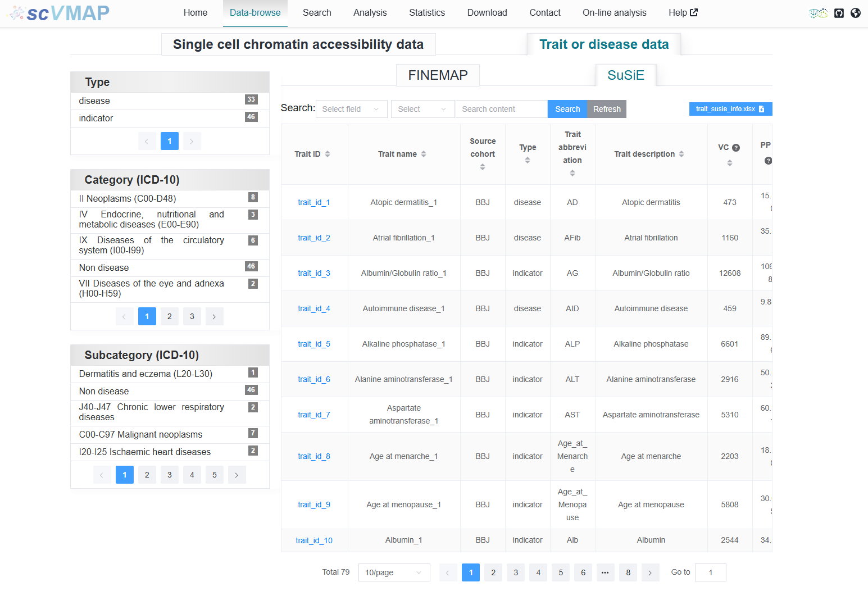Open Search in top navigation
This screenshot has width=868, height=591.
[317, 13]
